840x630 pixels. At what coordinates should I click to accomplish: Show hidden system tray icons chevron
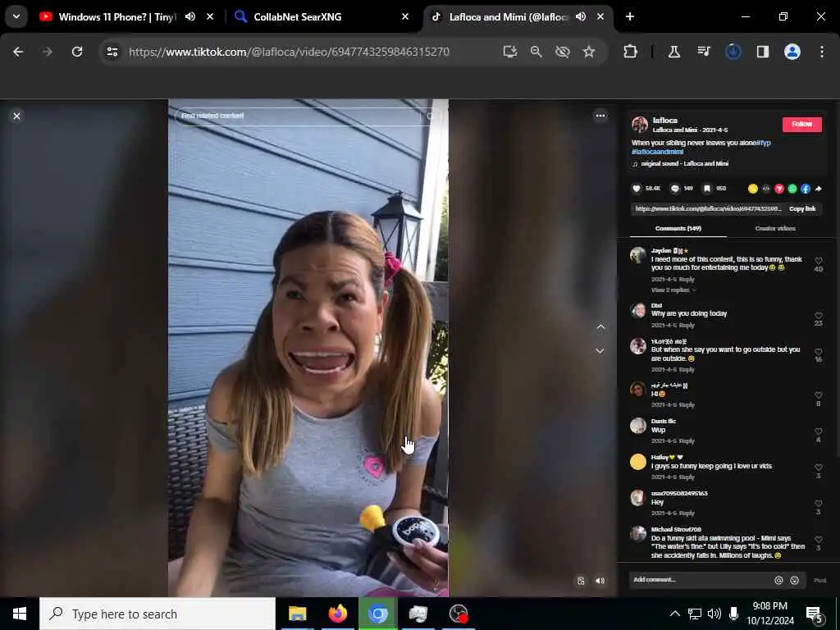click(675, 614)
